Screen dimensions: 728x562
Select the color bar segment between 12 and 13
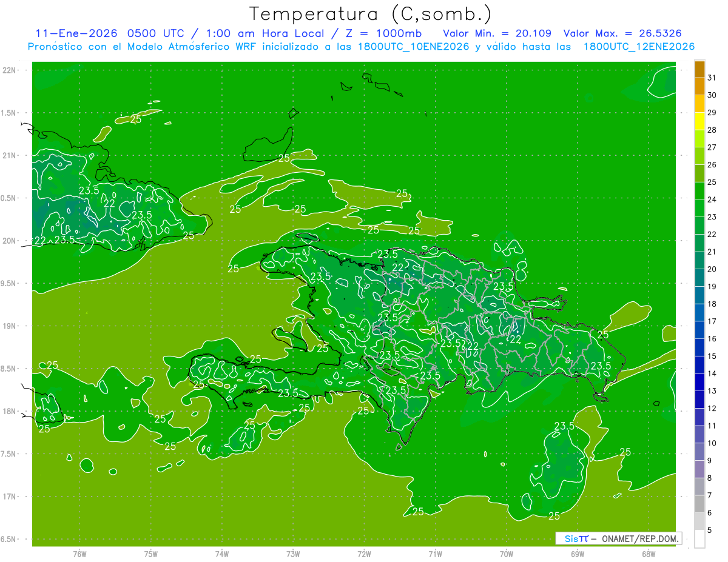[699, 400]
